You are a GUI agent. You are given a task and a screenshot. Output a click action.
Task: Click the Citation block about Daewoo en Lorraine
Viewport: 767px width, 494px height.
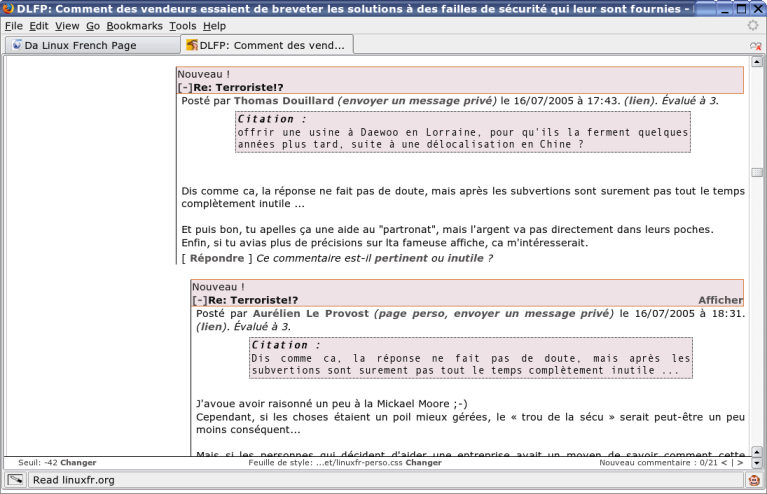click(x=463, y=132)
